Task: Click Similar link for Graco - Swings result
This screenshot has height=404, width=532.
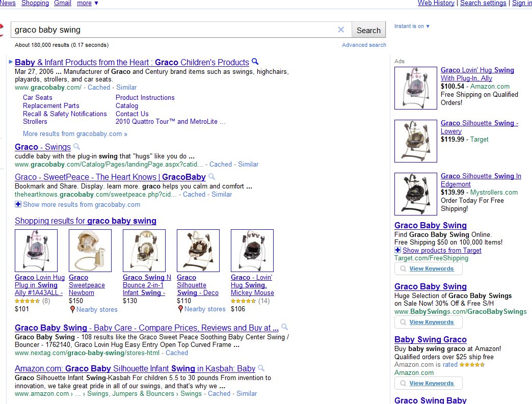Action: tap(248, 164)
